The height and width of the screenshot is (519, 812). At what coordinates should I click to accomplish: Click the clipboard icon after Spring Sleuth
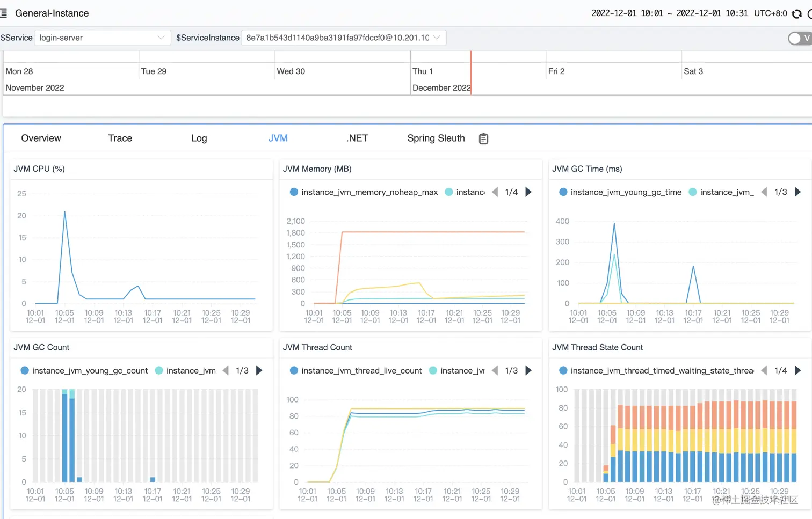(x=483, y=138)
